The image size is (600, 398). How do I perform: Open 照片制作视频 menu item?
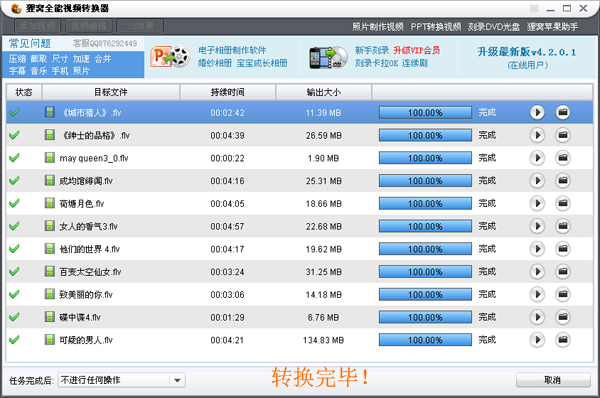tap(378, 27)
